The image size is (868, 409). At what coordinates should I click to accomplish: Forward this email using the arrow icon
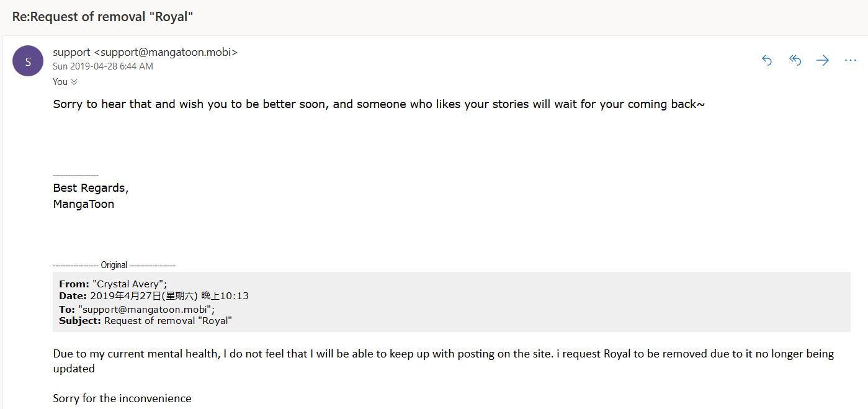(x=823, y=60)
